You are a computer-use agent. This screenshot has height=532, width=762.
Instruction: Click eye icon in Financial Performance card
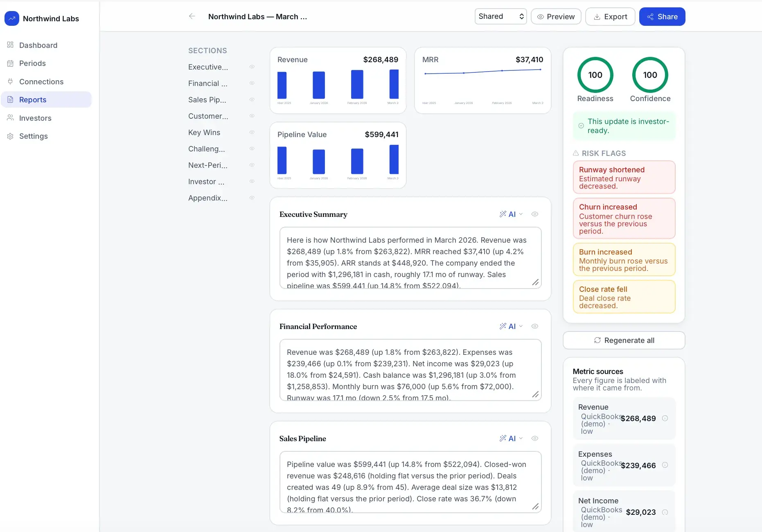pos(534,326)
